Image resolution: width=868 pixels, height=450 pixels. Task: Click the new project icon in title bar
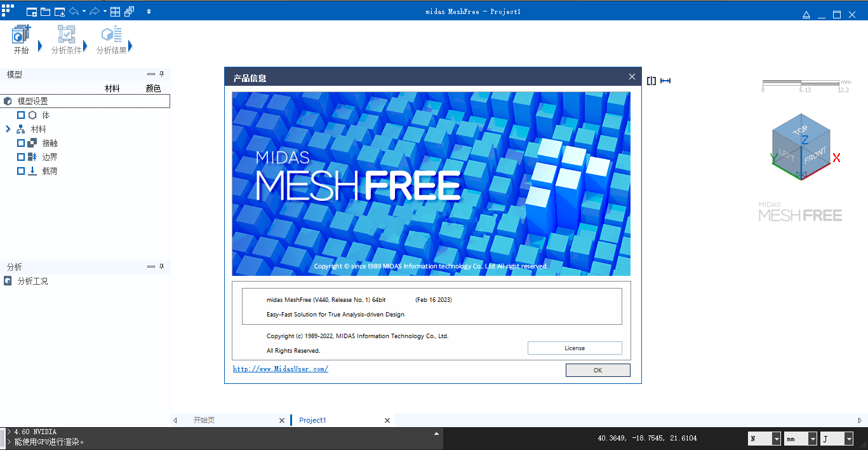(x=31, y=11)
